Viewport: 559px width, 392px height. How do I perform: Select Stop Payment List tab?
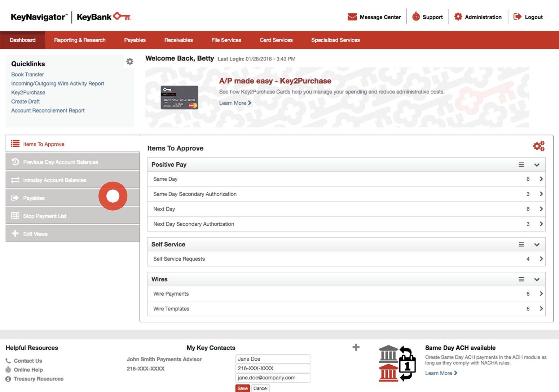73,216
